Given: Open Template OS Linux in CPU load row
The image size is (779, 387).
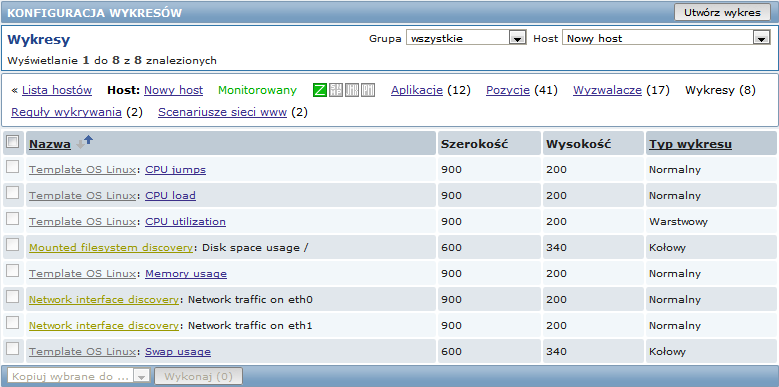Looking at the screenshot, I should click(82, 196).
